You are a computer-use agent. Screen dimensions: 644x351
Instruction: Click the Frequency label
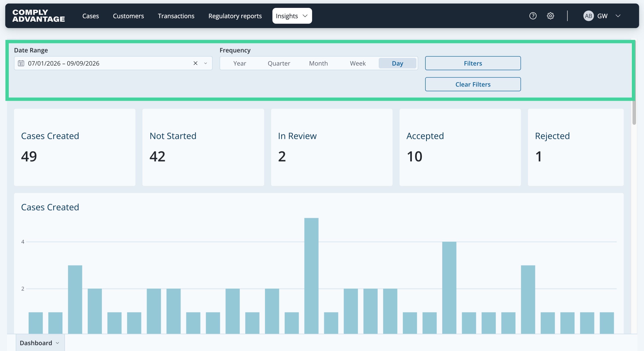tap(235, 50)
